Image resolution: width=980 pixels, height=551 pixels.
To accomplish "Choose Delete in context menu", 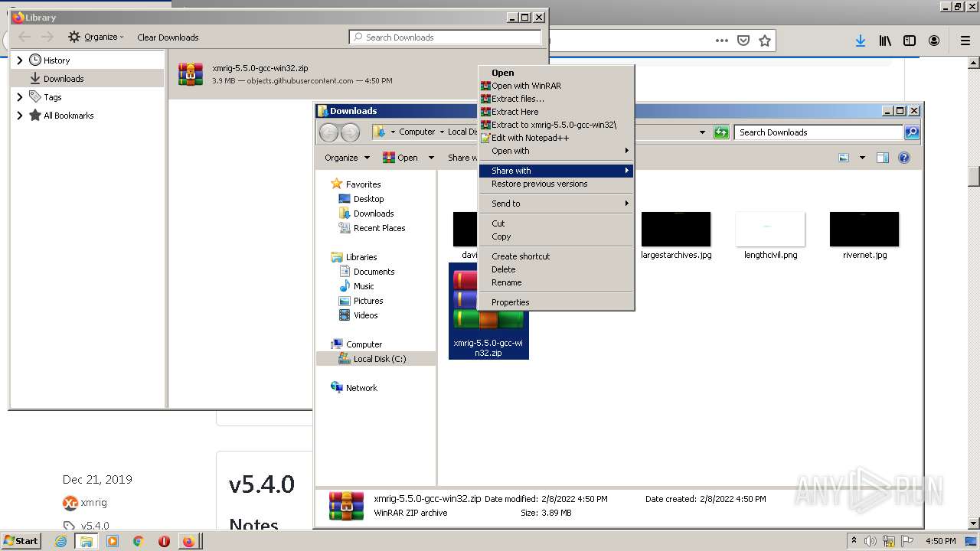I will (x=556, y=269).
